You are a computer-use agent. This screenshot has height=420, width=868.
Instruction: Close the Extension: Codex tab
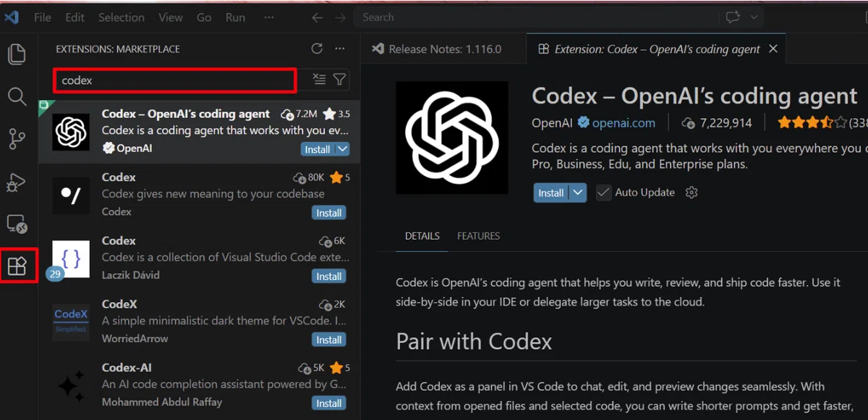pyautogui.click(x=773, y=49)
